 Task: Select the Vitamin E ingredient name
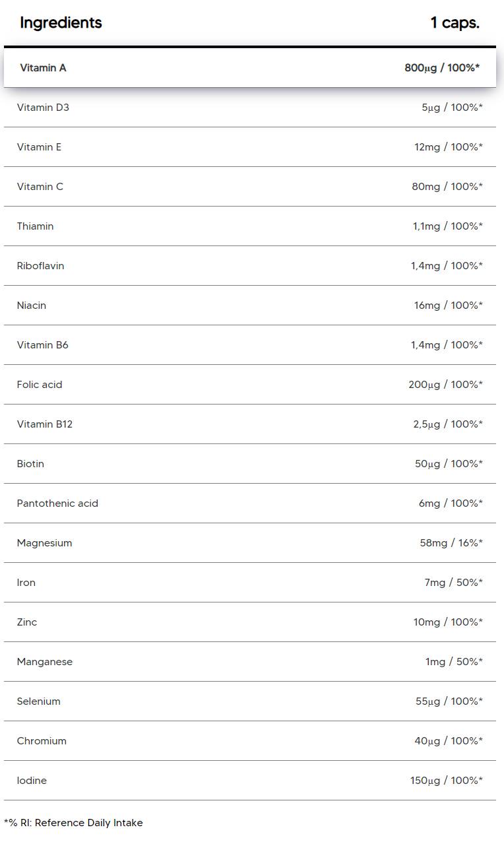pos(39,146)
